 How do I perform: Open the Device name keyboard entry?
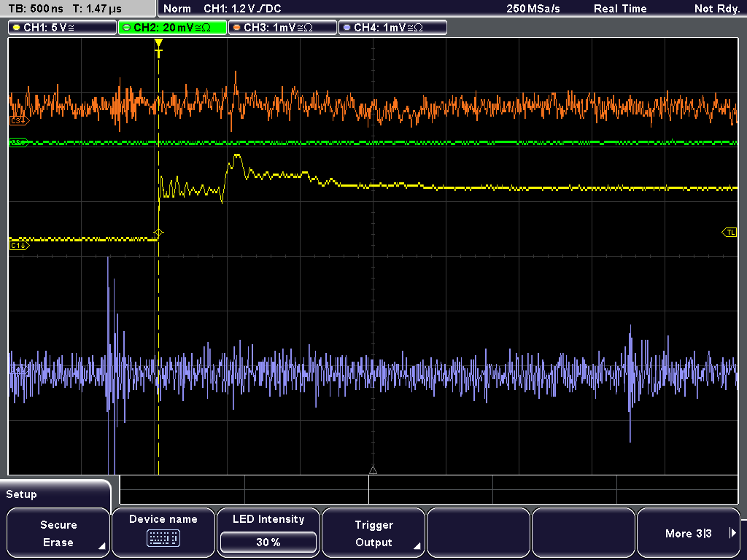(163, 533)
